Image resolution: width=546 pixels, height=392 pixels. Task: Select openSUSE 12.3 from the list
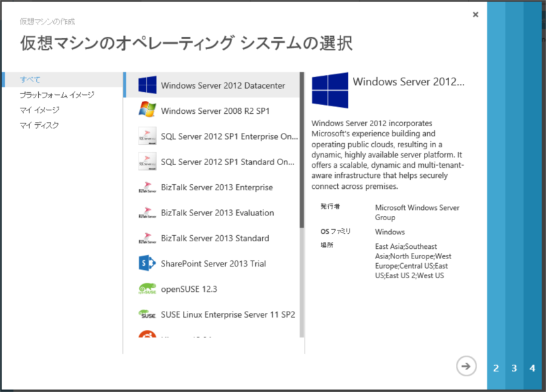pyautogui.click(x=212, y=288)
